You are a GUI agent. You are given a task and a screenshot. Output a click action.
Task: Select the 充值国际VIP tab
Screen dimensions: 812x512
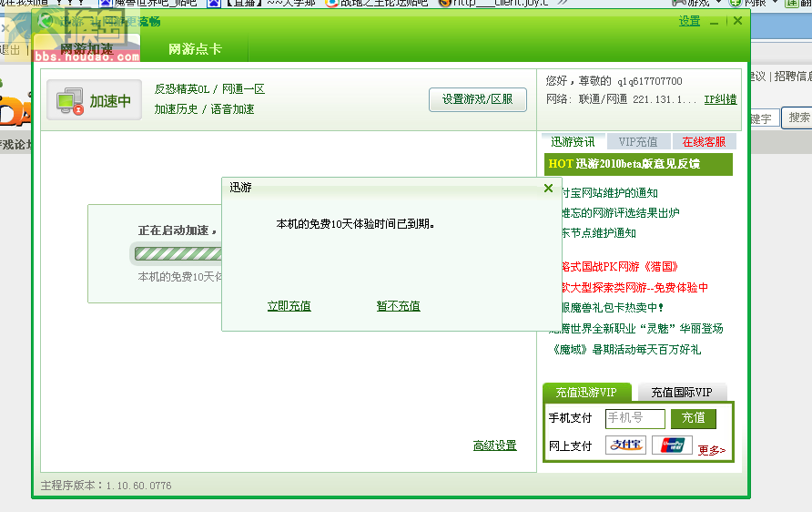point(682,393)
